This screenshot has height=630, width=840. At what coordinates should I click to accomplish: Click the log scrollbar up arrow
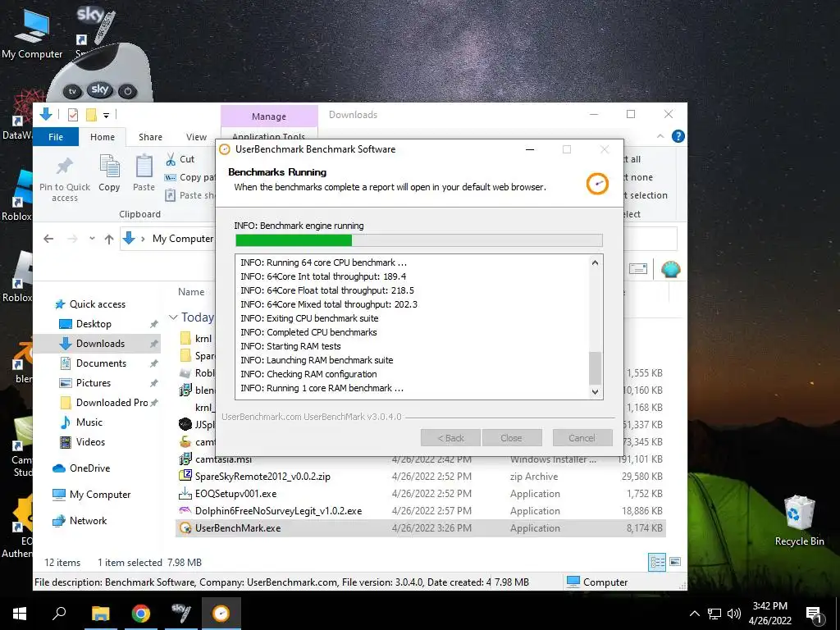pyautogui.click(x=595, y=262)
